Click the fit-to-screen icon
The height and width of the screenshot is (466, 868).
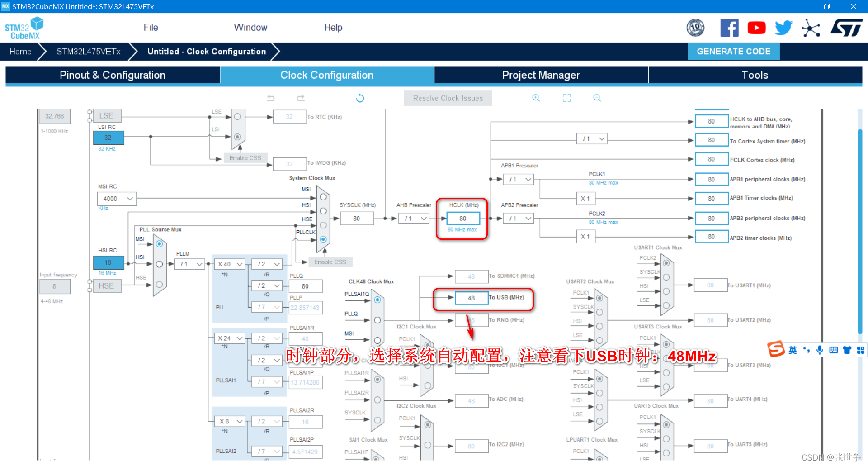pos(567,98)
